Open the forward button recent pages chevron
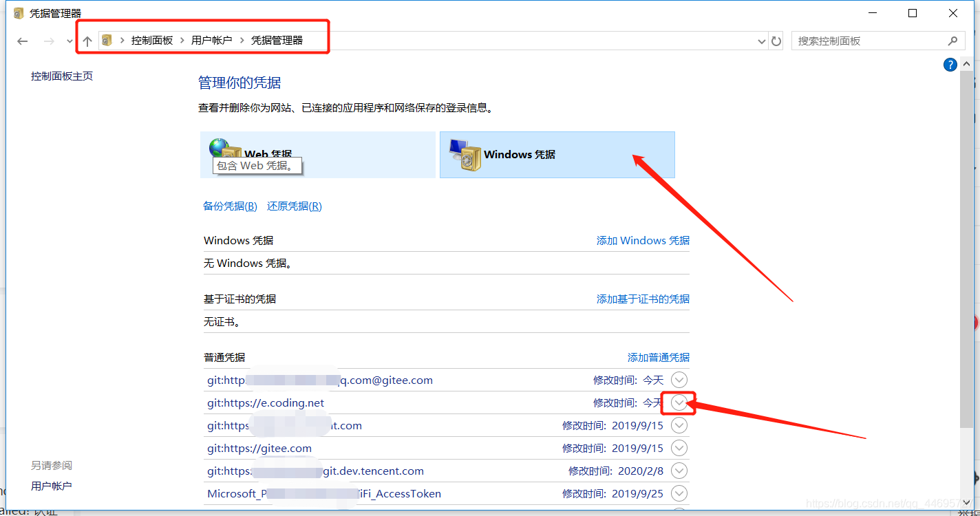The height and width of the screenshot is (516, 980). 69,41
